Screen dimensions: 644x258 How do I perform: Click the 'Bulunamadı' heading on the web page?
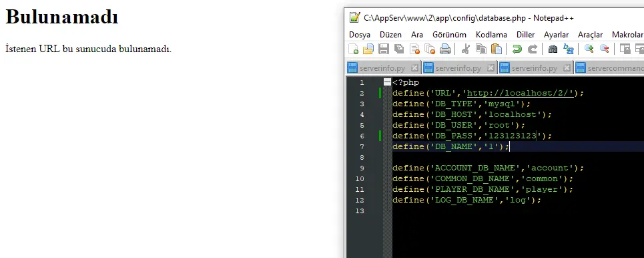tap(62, 17)
